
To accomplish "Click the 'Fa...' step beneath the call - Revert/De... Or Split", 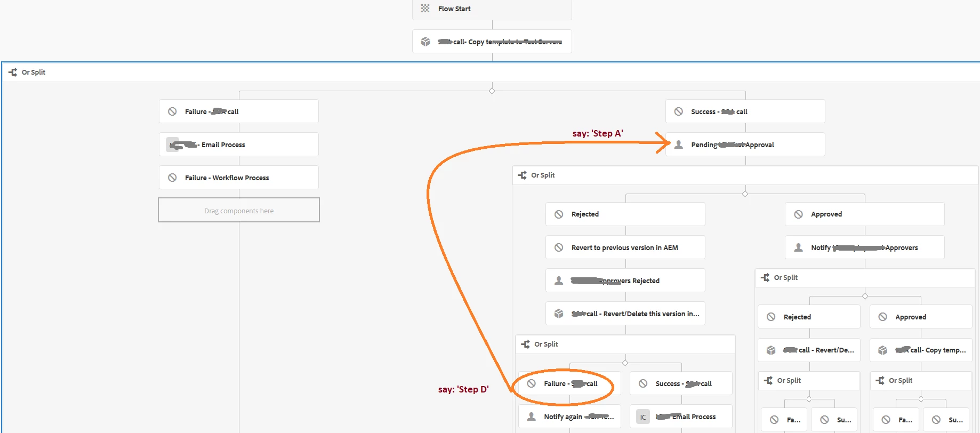I will [784, 420].
